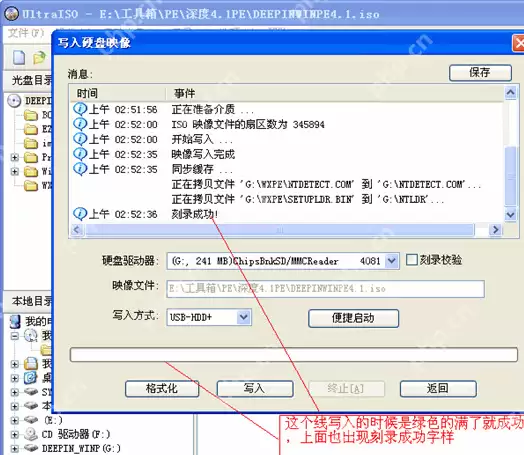Viewport: 524px width, 455px height.
Task: Expand the Wi folder node
Action: 15,171
